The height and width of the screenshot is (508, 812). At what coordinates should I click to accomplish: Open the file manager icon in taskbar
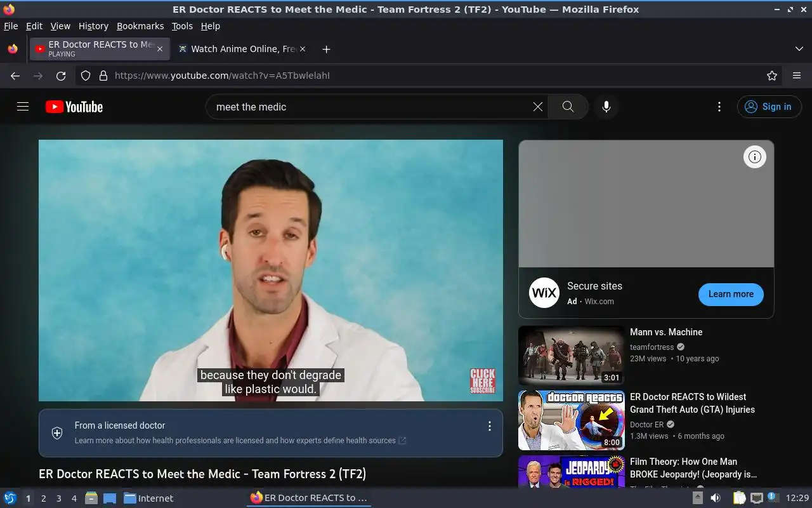pyautogui.click(x=91, y=498)
